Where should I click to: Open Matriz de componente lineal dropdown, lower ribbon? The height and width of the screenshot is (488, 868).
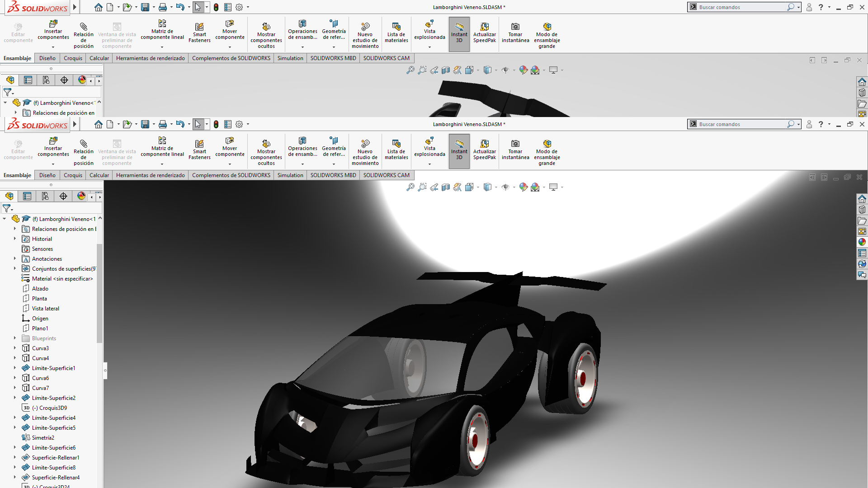pos(162,164)
